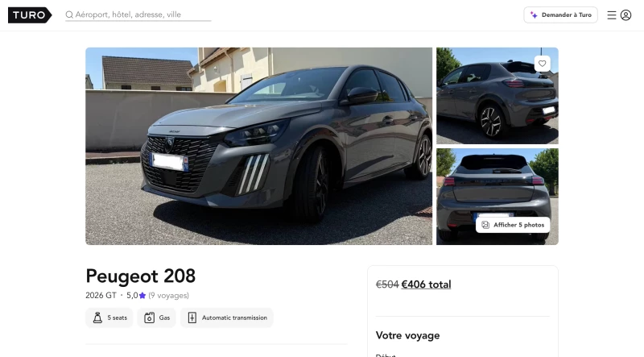644x357 pixels.
Task: Click the sparkle icon in Demander à Turo
Action: tap(534, 15)
